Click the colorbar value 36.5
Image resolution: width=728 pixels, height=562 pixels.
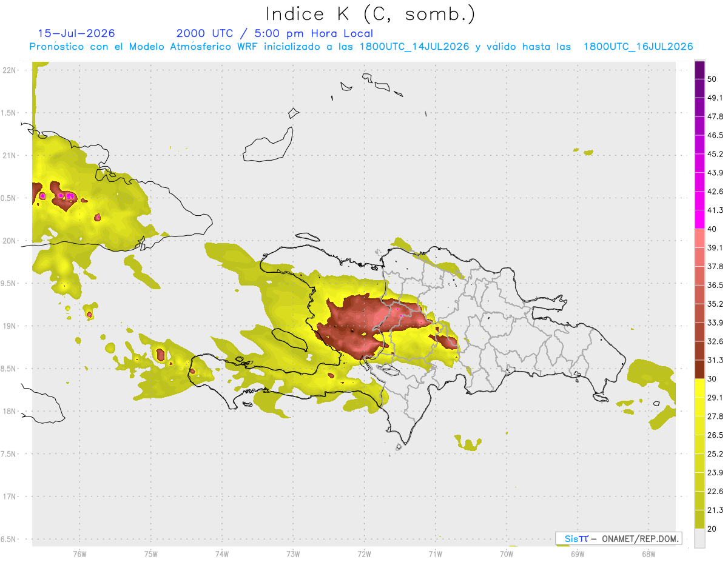pyautogui.click(x=715, y=285)
